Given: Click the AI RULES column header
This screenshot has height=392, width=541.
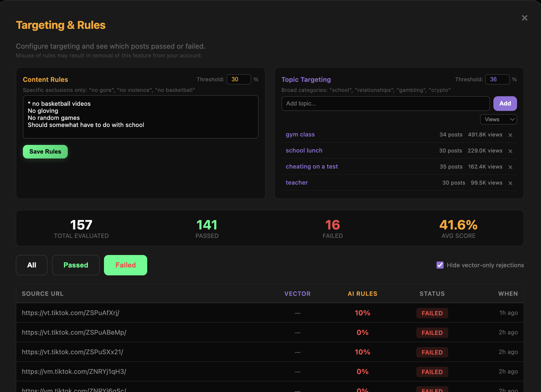Looking at the screenshot, I should [x=362, y=294].
